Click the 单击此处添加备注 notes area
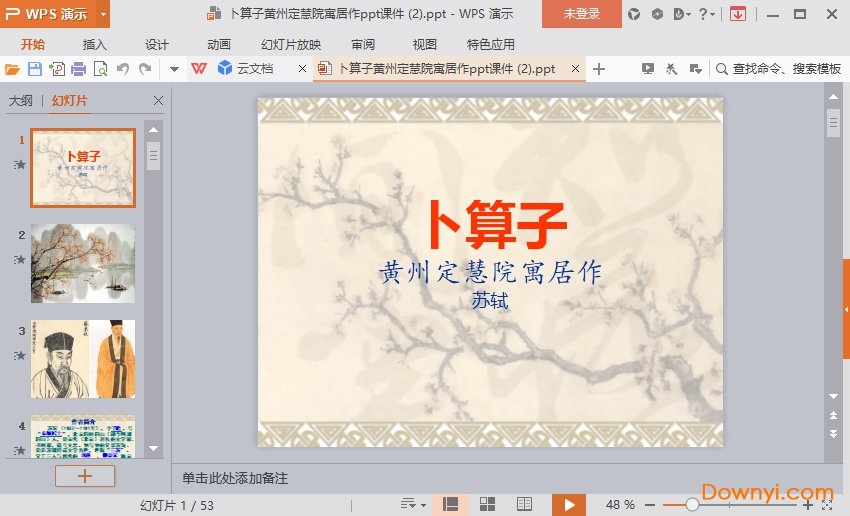The image size is (850, 516). pos(235,478)
